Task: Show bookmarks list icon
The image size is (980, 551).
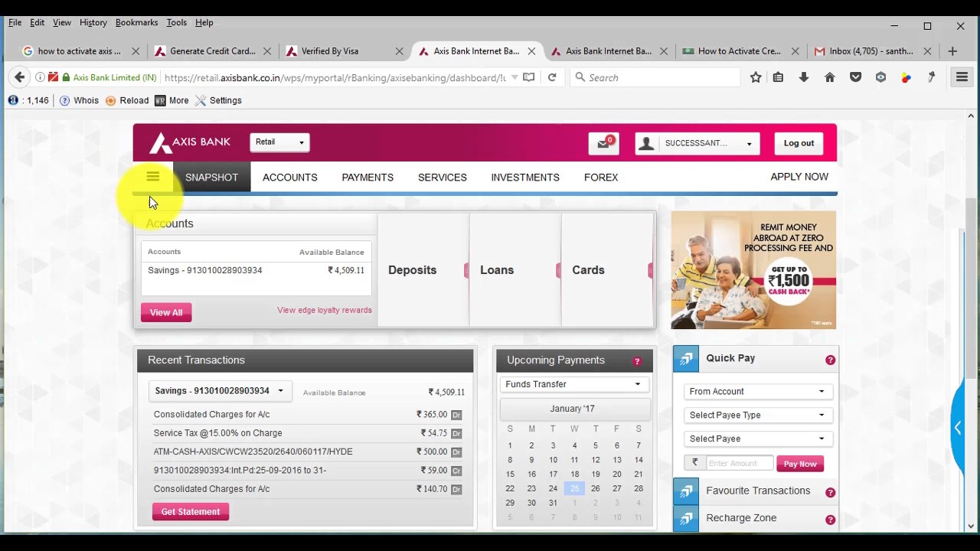Action: pos(778,77)
